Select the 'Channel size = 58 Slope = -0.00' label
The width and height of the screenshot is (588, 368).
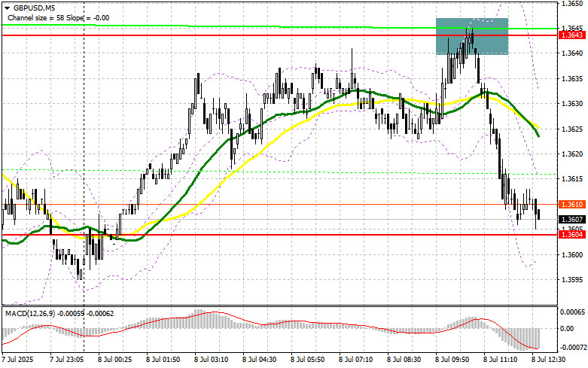pyautogui.click(x=58, y=17)
